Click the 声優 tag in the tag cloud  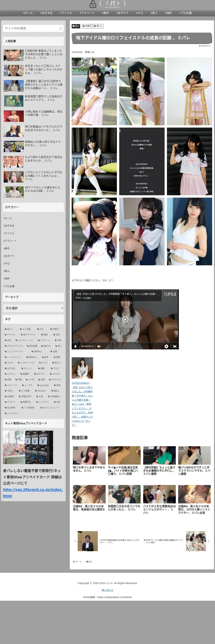18,380
